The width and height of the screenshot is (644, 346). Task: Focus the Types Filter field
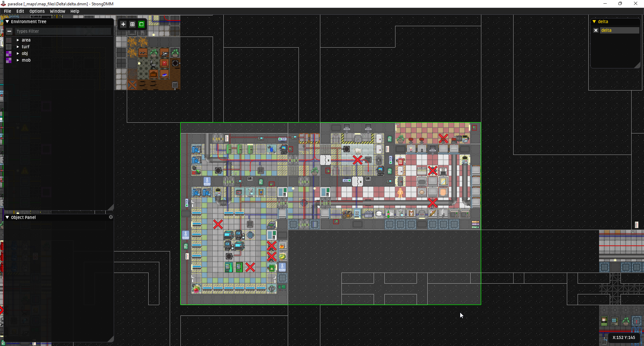(x=63, y=31)
